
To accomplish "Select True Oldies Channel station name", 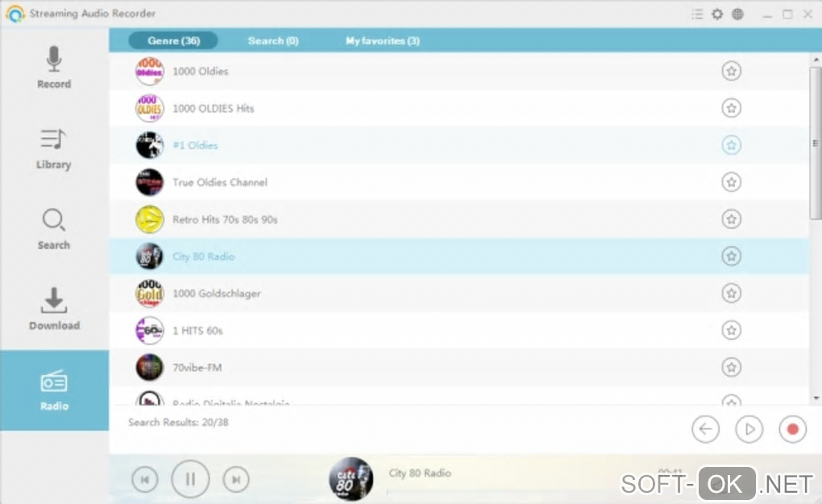I will 220,182.
